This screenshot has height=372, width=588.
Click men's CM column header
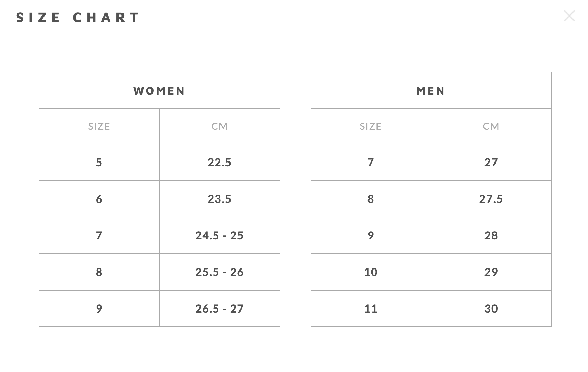coord(491,126)
